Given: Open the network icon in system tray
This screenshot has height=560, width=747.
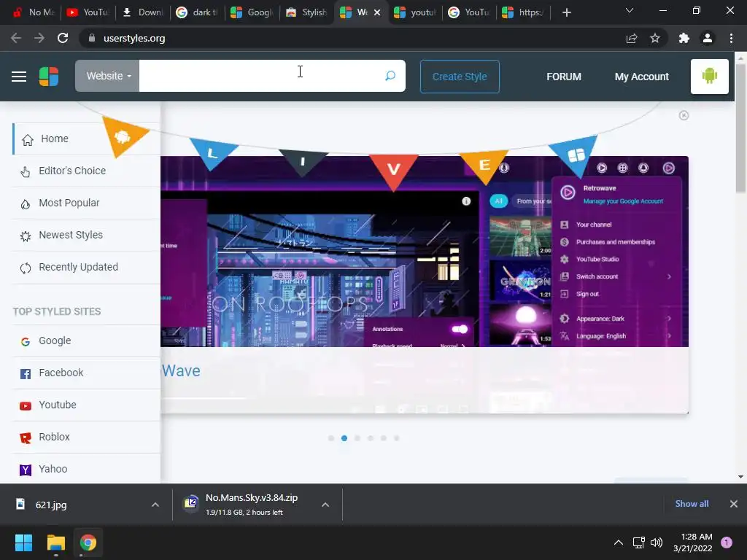Looking at the screenshot, I should click(638, 542).
